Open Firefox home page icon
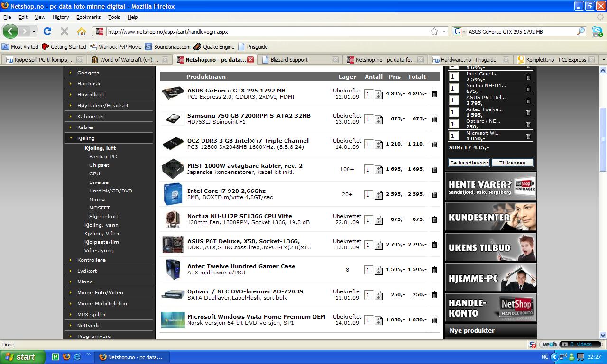This screenshot has width=607, height=364. point(82,31)
